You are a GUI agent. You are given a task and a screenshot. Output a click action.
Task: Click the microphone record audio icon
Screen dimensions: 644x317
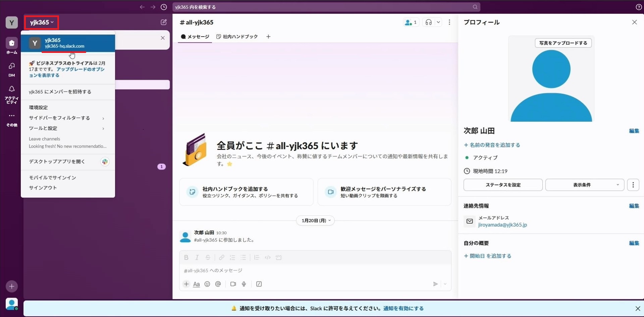pos(244,284)
